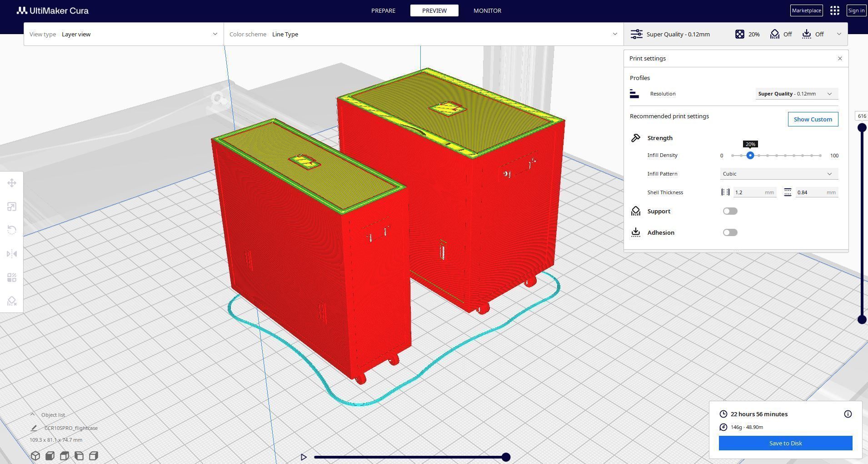Screen dimensions: 868x464
Task: Click the infill 20% icon in header
Action: [740, 34]
